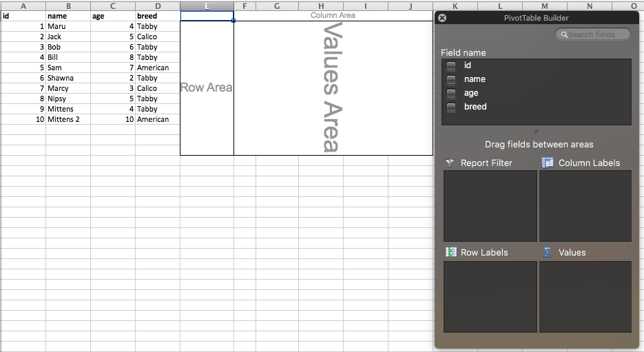
Task: Click the Column Labels icon
Action: click(x=548, y=163)
